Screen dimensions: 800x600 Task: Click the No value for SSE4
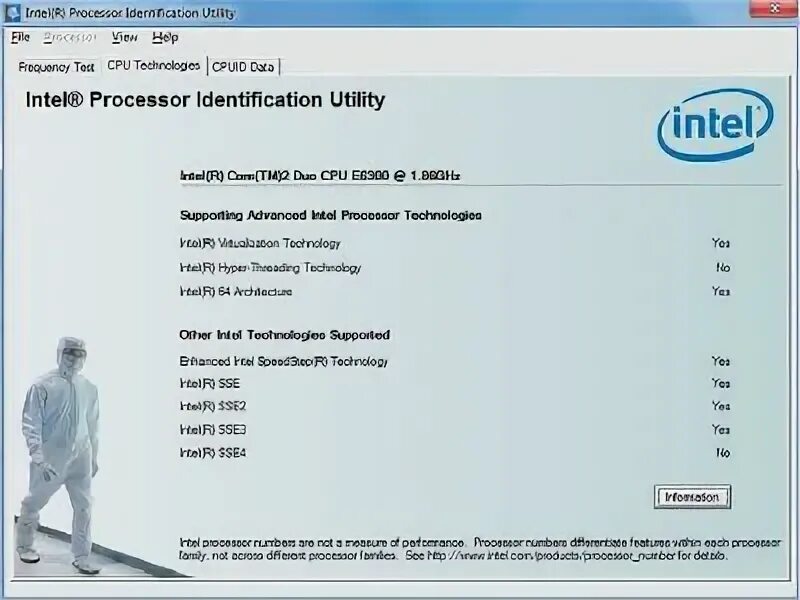click(723, 453)
